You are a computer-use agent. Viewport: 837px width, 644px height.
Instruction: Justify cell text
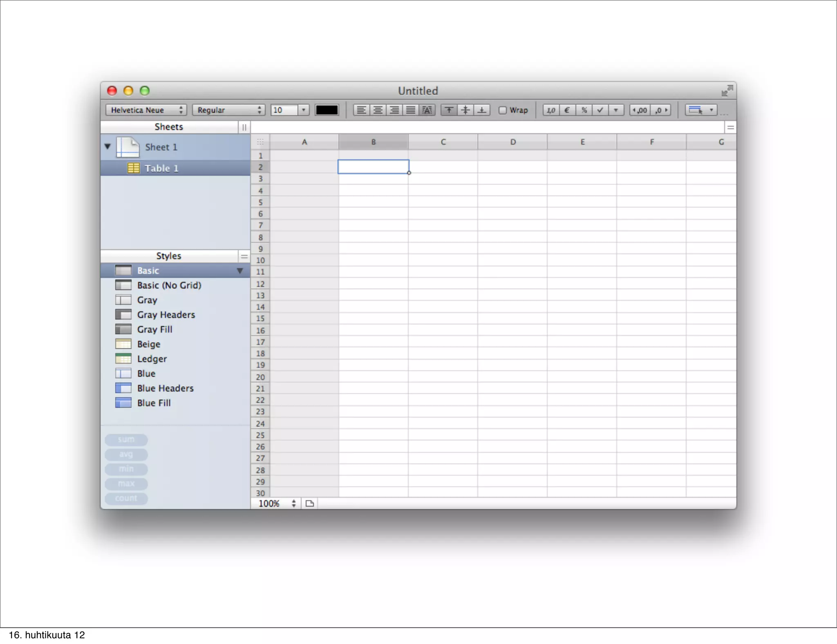point(411,110)
